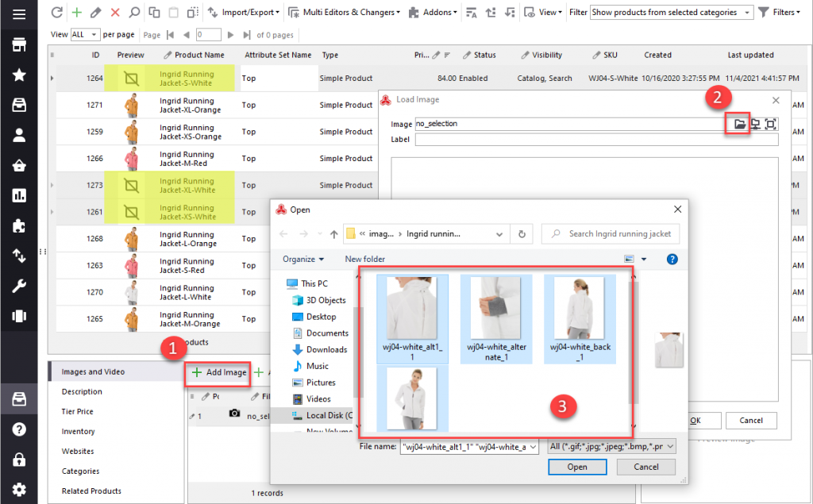
Task: Open the gear settings icon in the sidebar
Action: (19, 489)
